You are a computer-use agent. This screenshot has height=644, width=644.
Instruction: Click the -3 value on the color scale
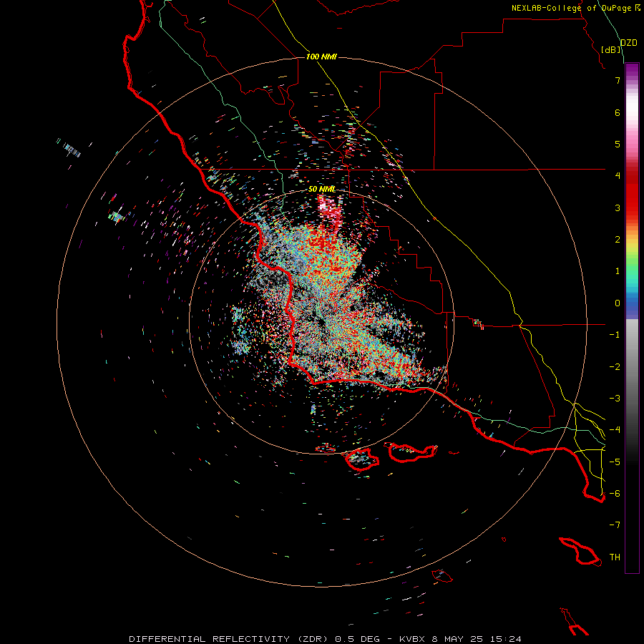(x=615, y=399)
